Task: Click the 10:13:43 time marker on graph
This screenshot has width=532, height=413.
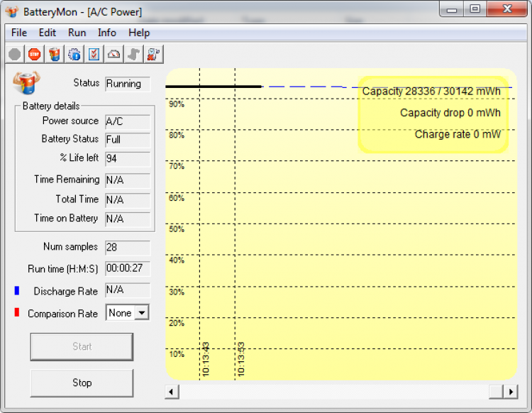Action: pos(206,359)
